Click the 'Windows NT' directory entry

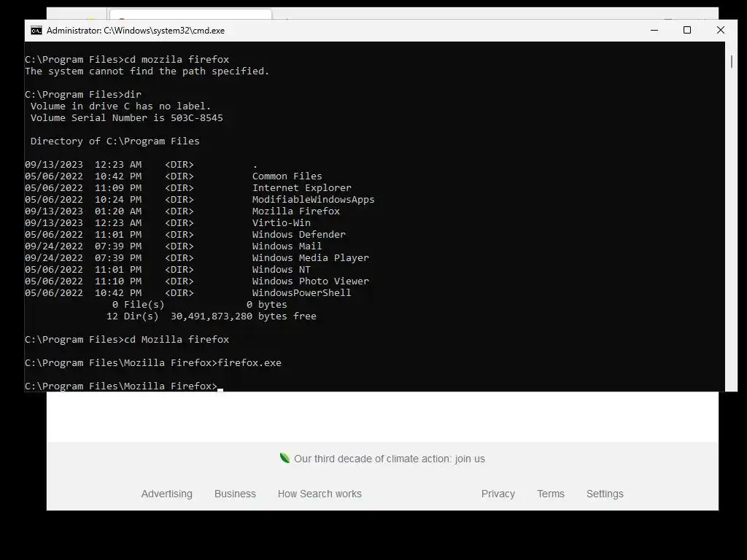point(281,270)
